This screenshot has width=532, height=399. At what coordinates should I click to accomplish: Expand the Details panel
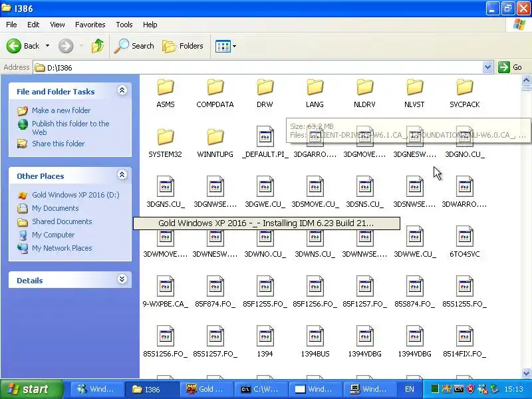pos(122,279)
